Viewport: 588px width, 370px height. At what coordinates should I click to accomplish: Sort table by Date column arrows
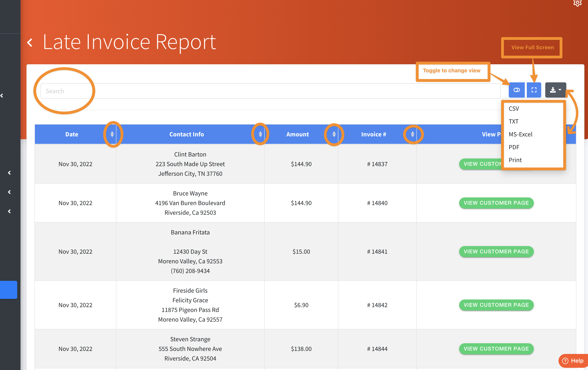click(112, 134)
